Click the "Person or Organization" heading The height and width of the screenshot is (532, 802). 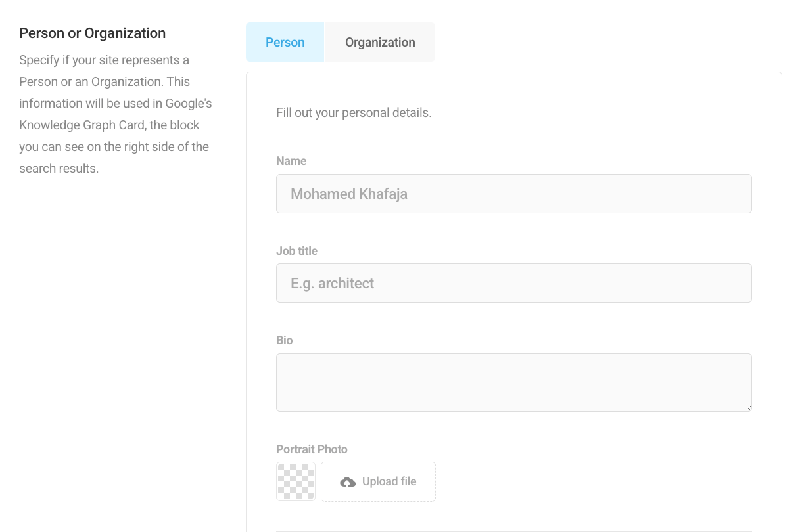click(x=92, y=33)
